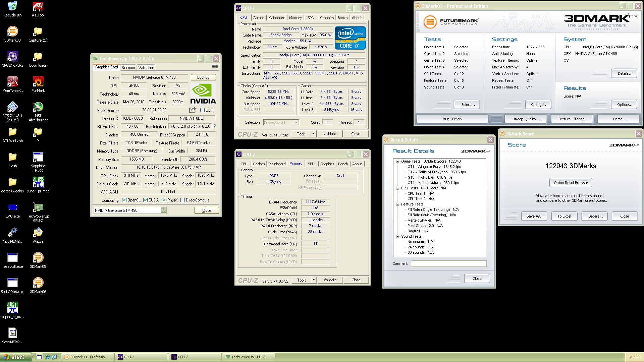Open the Sapphire TRIXX desktop icon

click(38, 162)
